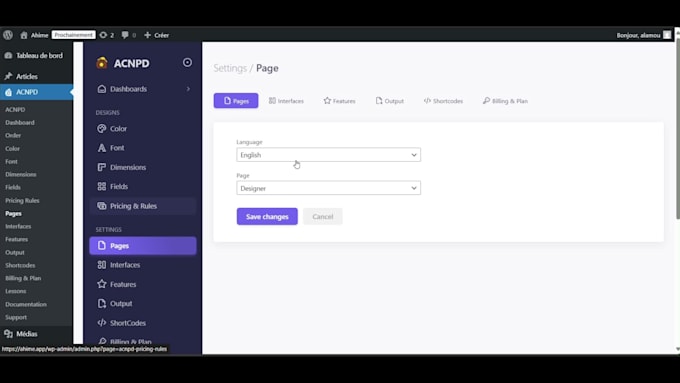
Task: Click the Fields grid icon
Action: [102, 187]
